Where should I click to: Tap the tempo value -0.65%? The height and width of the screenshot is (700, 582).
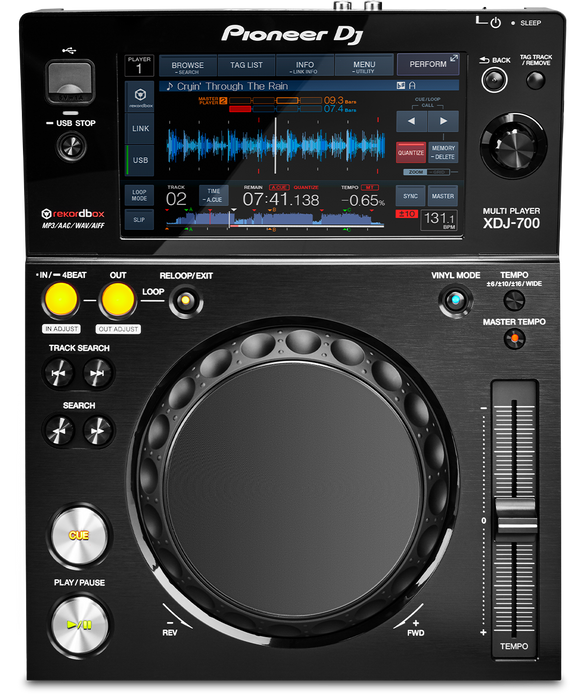coord(362,200)
